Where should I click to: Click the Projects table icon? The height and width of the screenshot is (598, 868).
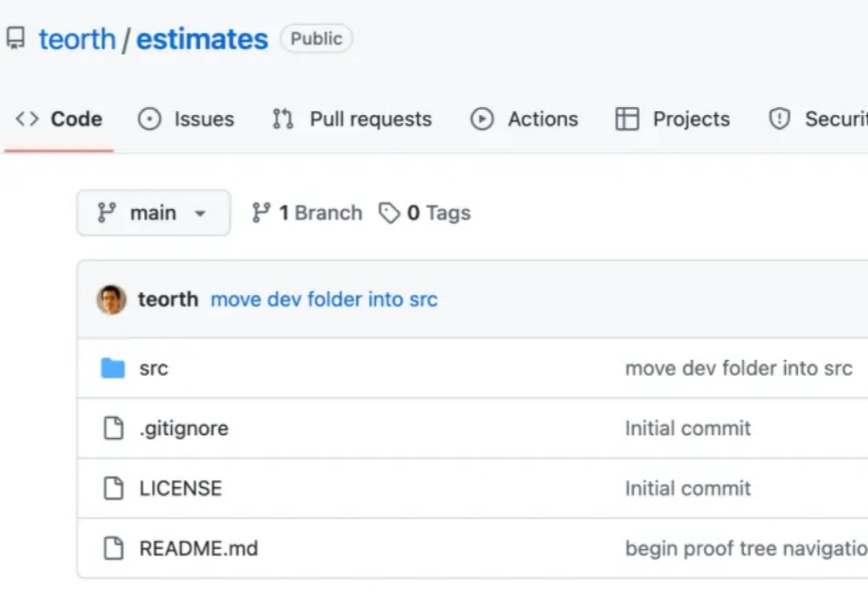tap(627, 119)
